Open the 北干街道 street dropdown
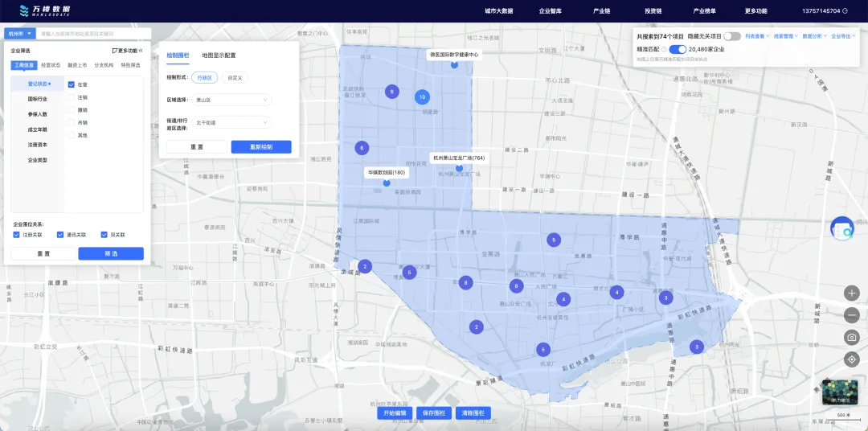Viewport: 868px width, 431px height. click(232, 122)
